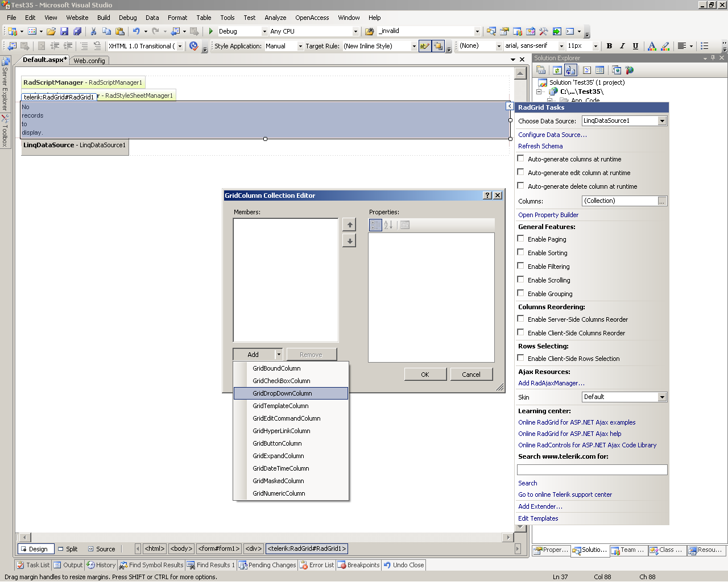
Task: Click the Configure Data Source link
Action: pos(552,135)
